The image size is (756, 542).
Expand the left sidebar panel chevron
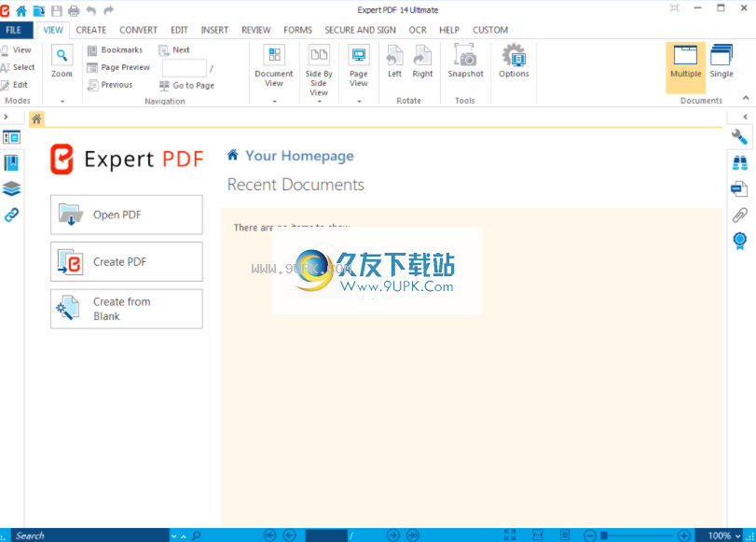click(6, 117)
